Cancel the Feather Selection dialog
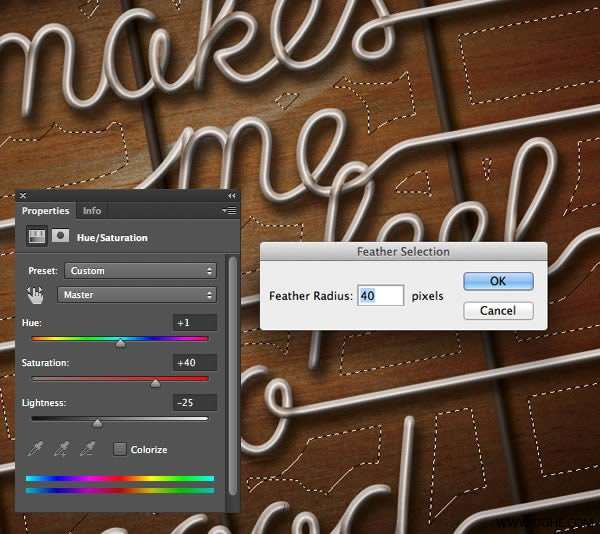This screenshot has width=600, height=534. (x=498, y=311)
